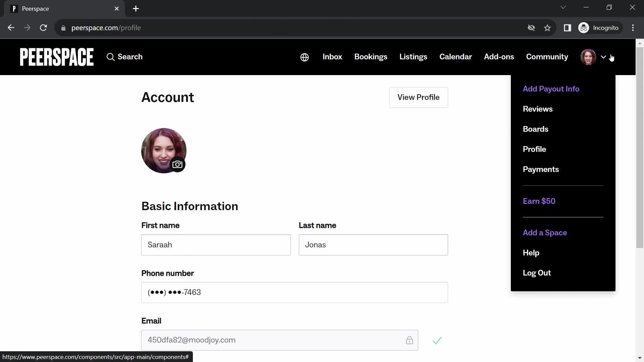The height and width of the screenshot is (362, 644).
Task: Click the View Profile button
Action: (x=418, y=97)
